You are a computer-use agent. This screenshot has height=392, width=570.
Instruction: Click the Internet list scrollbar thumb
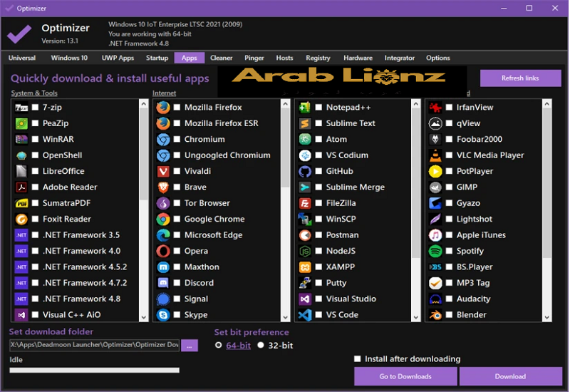[x=286, y=148]
